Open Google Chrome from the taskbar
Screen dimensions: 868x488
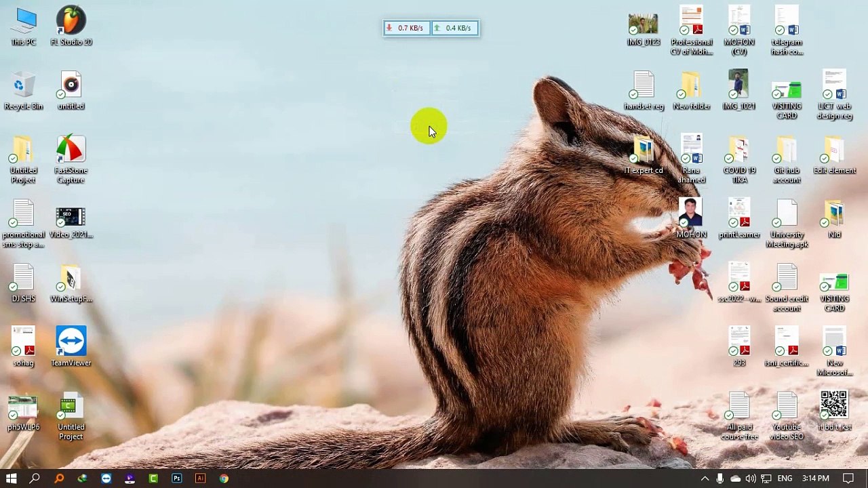pyautogui.click(x=224, y=479)
